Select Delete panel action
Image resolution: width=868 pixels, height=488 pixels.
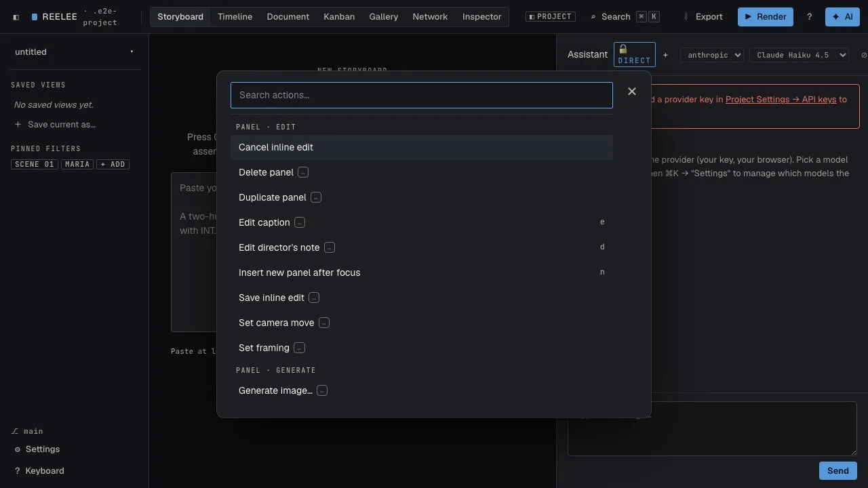point(422,173)
